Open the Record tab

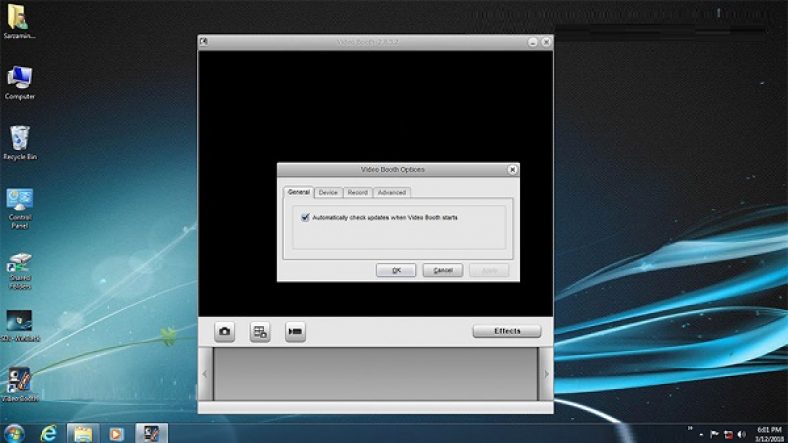(x=357, y=192)
